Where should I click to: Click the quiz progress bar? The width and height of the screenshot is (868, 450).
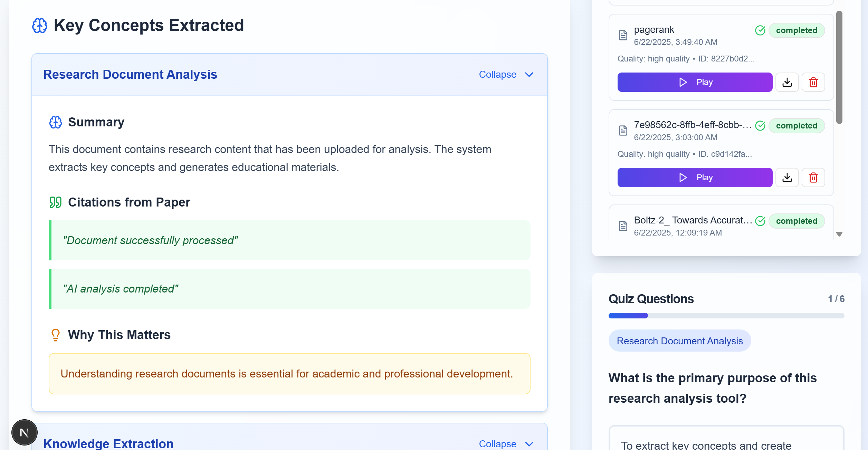click(x=726, y=316)
